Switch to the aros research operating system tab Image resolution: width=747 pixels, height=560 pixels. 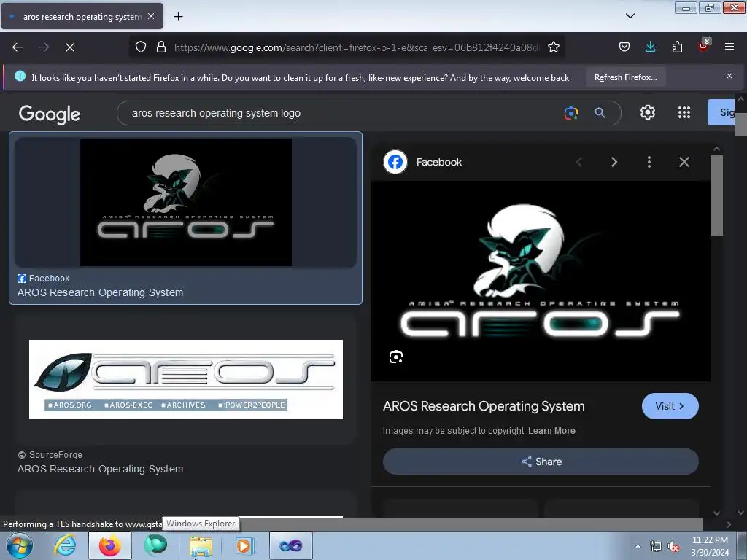82,16
